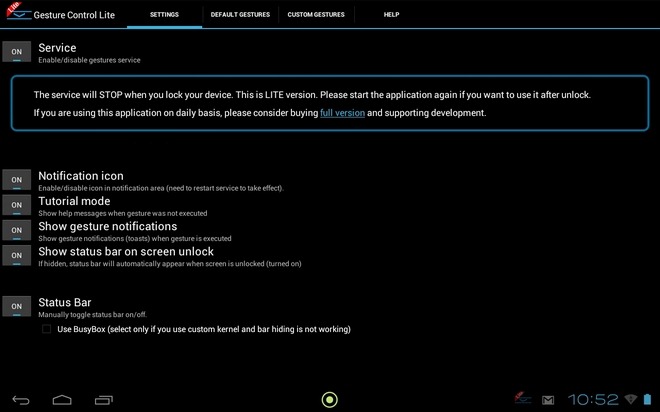The image size is (660, 412).
Task: Tap the LITE version notice text
Action: click(312, 95)
